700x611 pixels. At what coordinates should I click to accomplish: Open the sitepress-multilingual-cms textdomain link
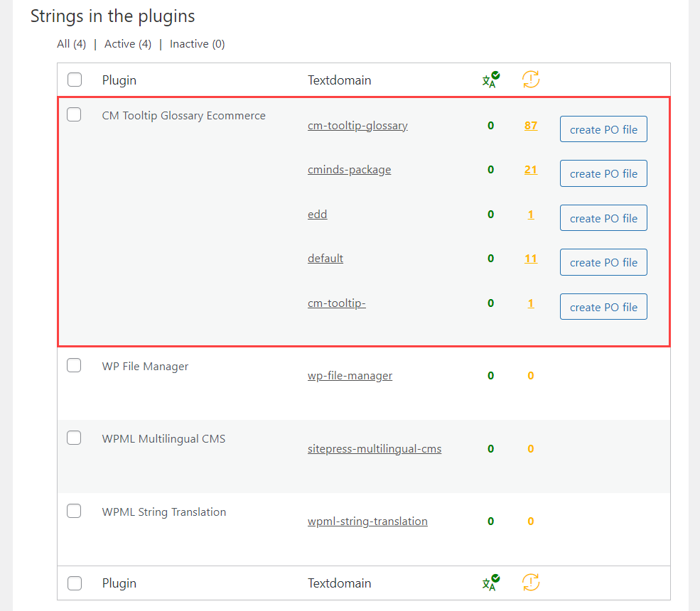pos(375,449)
